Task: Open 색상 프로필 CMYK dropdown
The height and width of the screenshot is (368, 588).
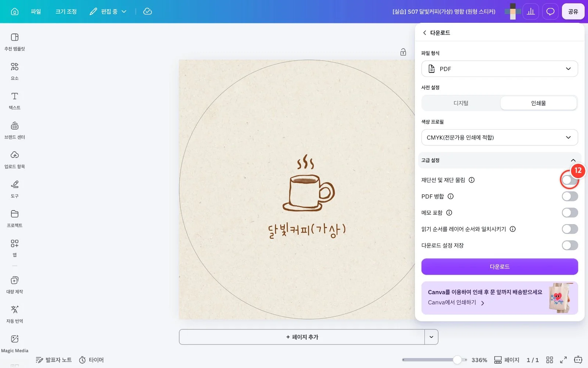Action: click(499, 137)
